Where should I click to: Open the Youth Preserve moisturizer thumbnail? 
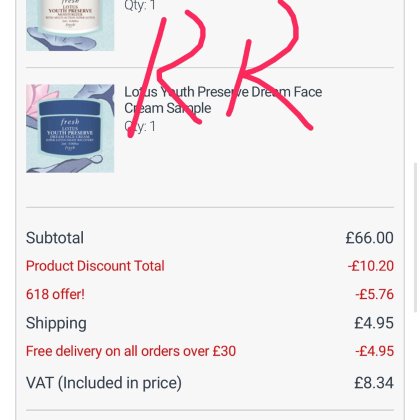coord(70,25)
